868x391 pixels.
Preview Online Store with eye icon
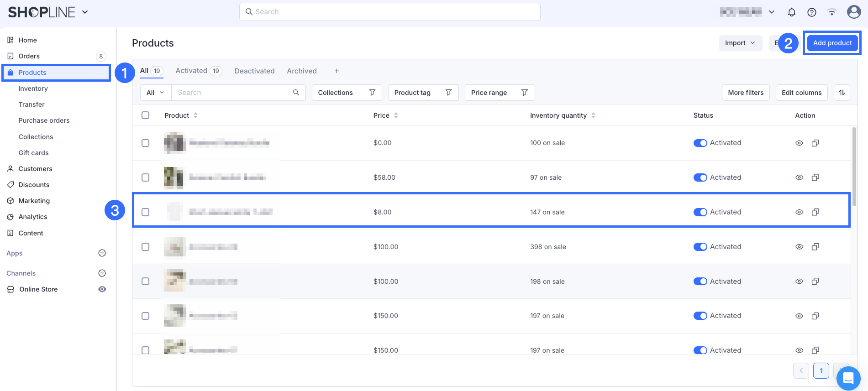click(102, 289)
